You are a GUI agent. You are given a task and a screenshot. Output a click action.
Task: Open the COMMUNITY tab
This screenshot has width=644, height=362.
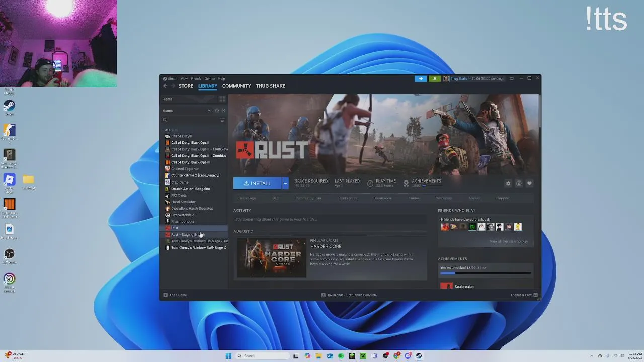coord(236,86)
